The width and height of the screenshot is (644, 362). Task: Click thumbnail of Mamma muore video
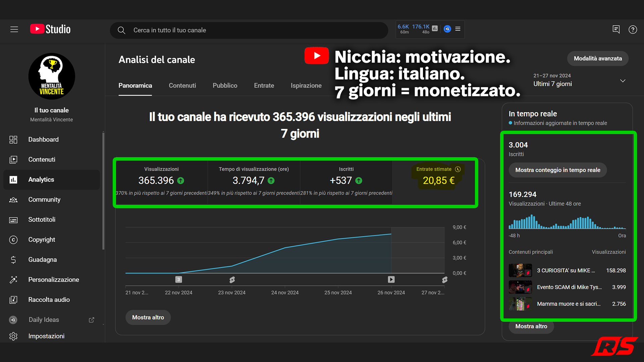[520, 304]
